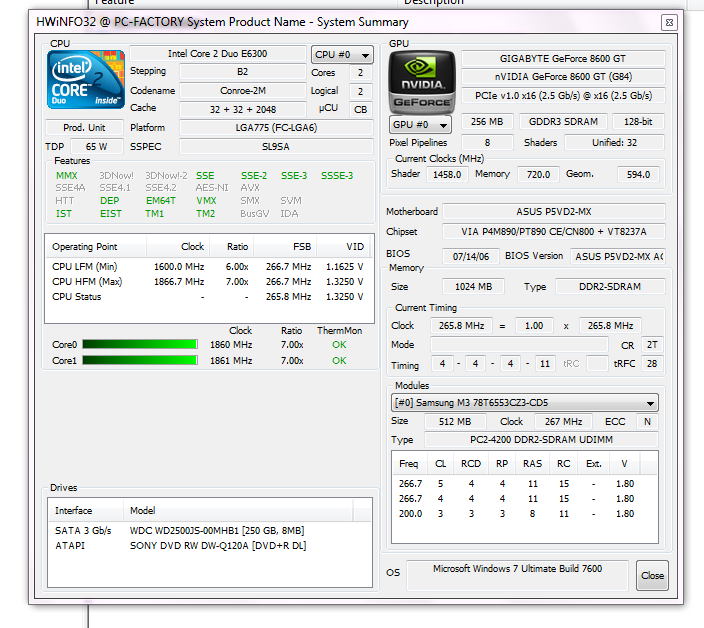Select the CPU Status row
The width and height of the screenshot is (704, 628).
point(209,297)
